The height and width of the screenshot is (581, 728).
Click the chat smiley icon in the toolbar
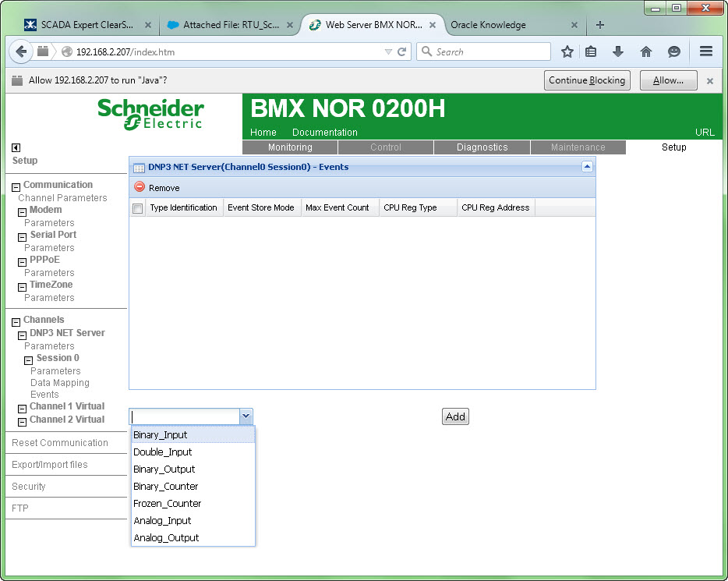tap(673, 51)
